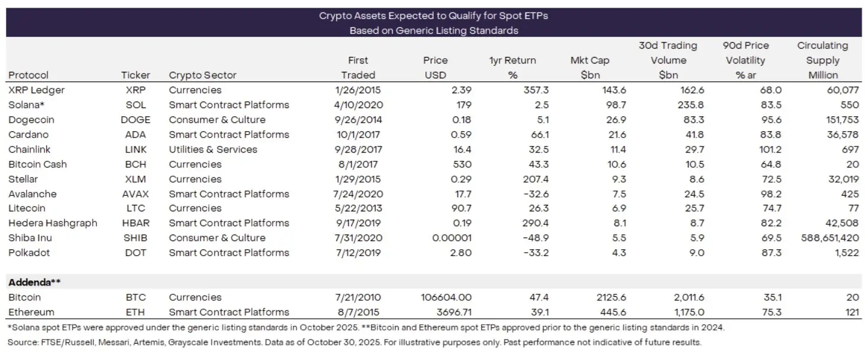Click the 1yr Return % column header

tap(512, 68)
